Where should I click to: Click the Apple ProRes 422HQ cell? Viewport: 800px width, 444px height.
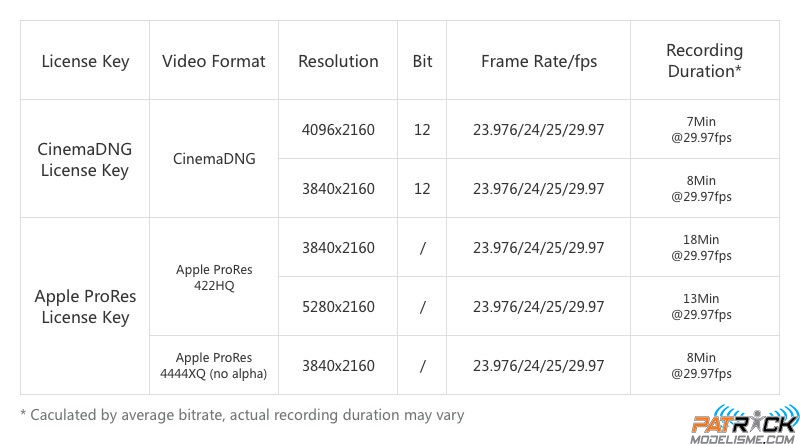pyautogui.click(x=214, y=277)
